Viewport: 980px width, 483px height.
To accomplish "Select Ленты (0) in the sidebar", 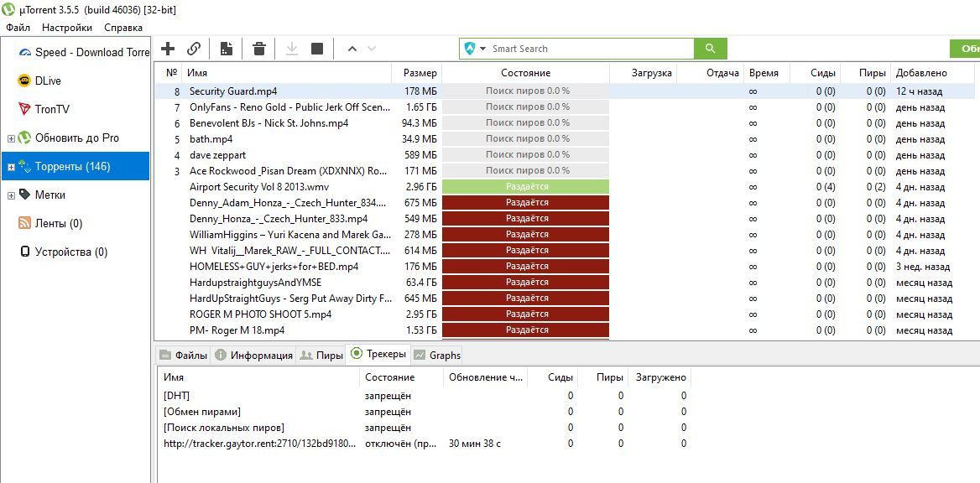I will coord(58,223).
